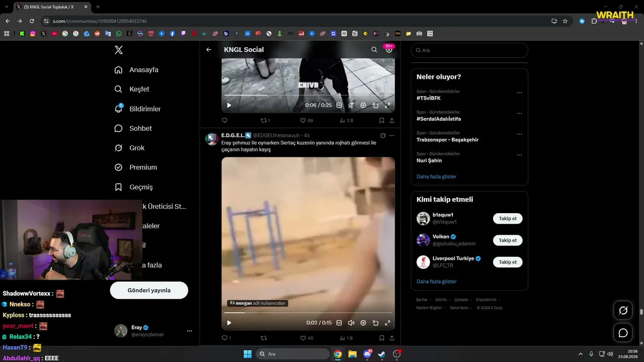644x362 pixels.
Task: Open Grok from the sidebar
Action: pyautogui.click(x=129, y=148)
